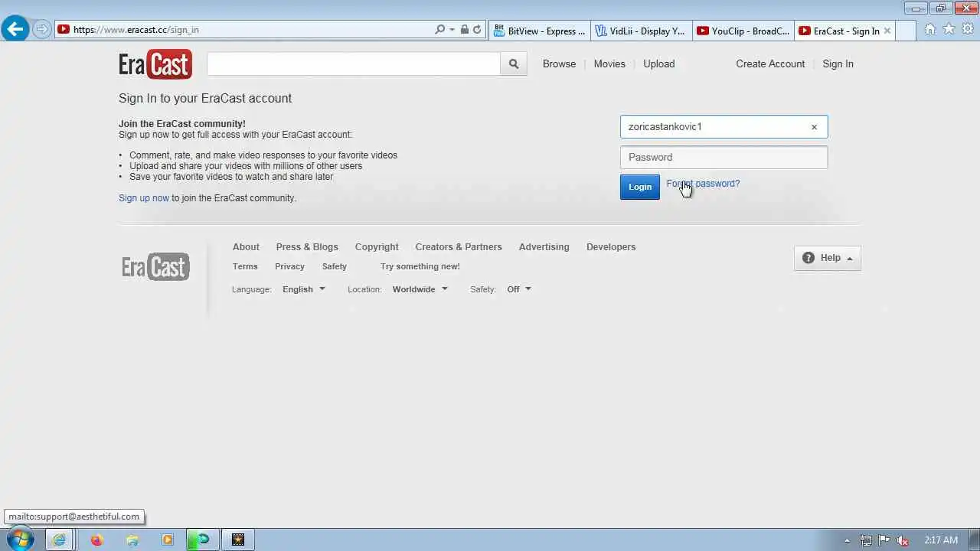Open the Advertising footer link
The width and height of the screenshot is (980, 551).
pyautogui.click(x=544, y=247)
